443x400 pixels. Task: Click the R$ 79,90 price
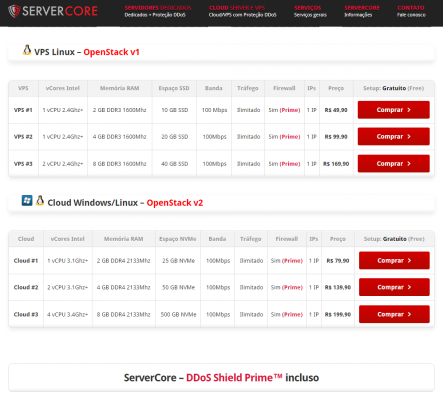(x=338, y=261)
